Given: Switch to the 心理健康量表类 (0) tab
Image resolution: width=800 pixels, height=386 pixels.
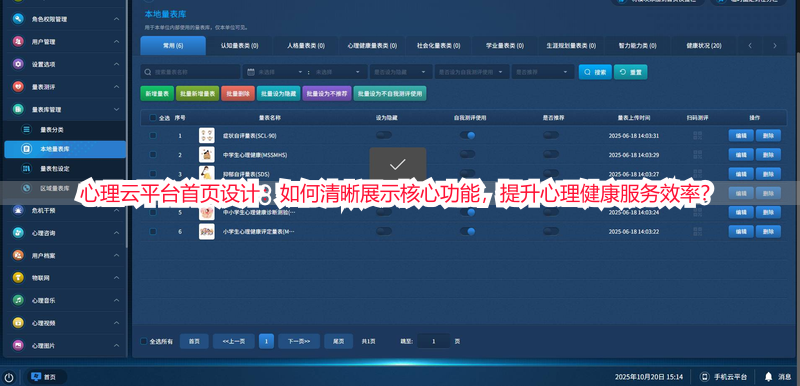Looking at the screenshot, I should click(372, 45).
